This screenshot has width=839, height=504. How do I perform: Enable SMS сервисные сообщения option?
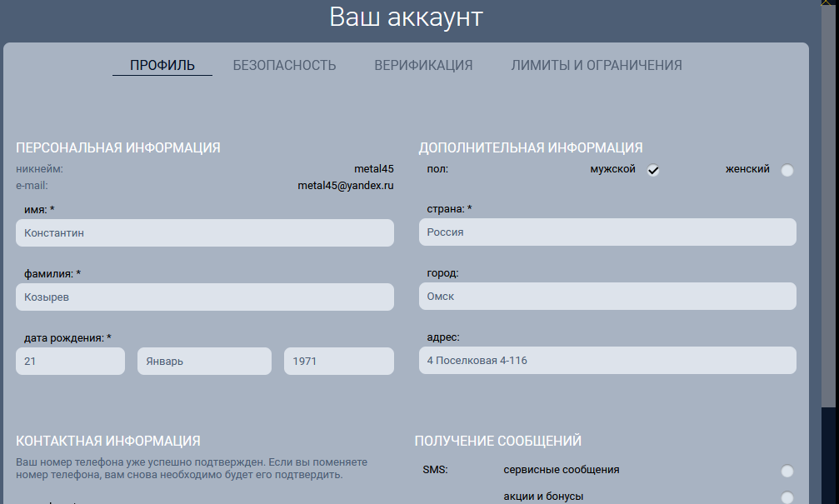787,472
